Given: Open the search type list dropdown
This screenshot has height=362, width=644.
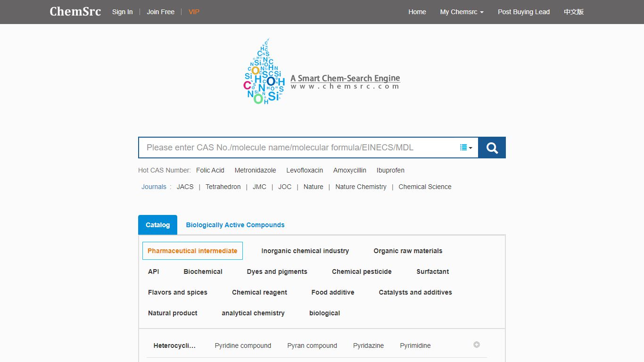Looking at the screenshot, I should point(466,148).
